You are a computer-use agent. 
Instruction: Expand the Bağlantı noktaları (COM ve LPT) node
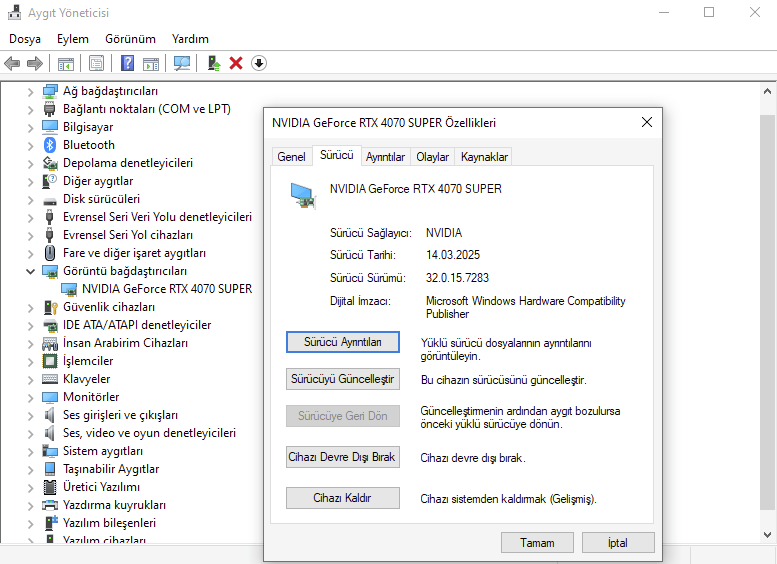click(x=30, y=110)
